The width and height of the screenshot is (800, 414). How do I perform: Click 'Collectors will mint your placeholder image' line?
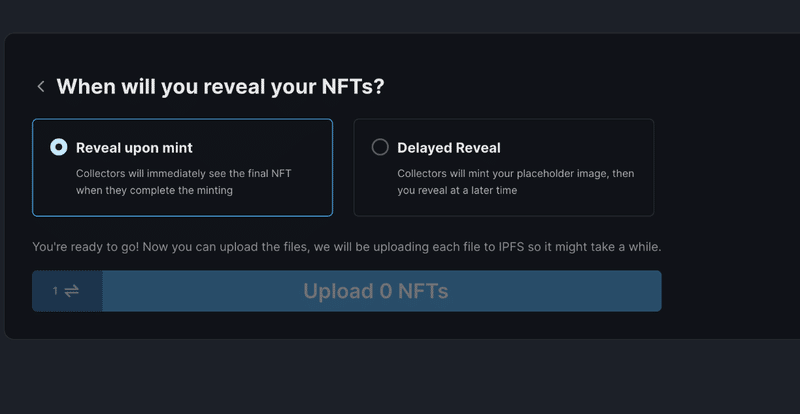(516, 174)
